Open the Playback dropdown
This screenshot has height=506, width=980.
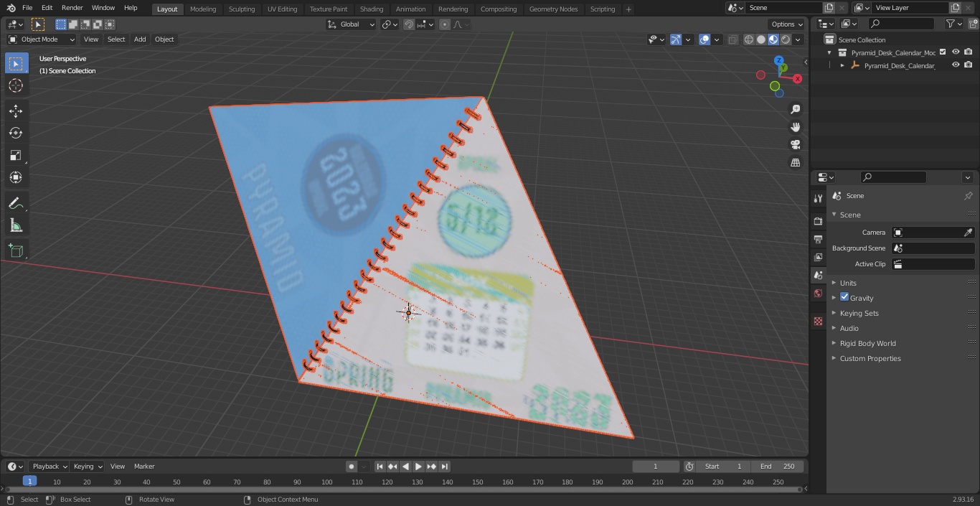click(50, 467)
